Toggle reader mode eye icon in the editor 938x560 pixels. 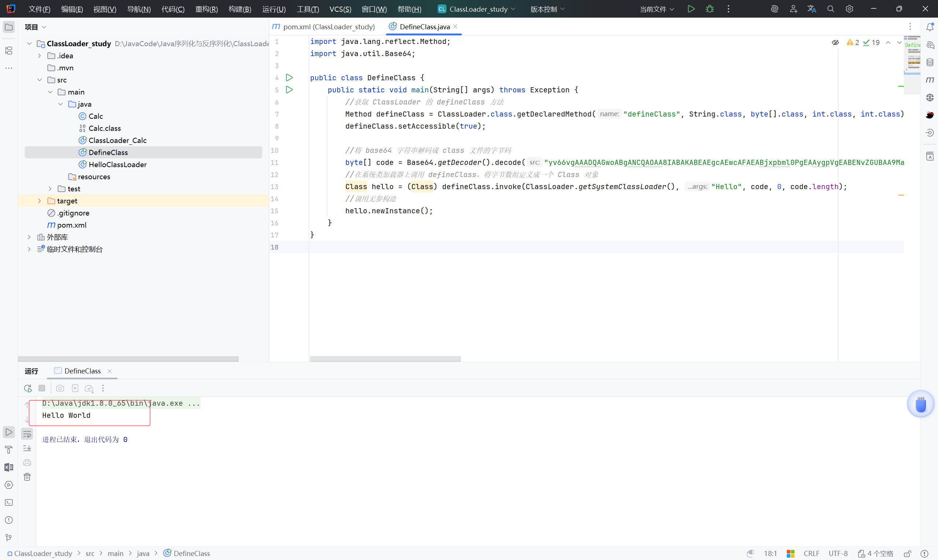coord(835,43)
